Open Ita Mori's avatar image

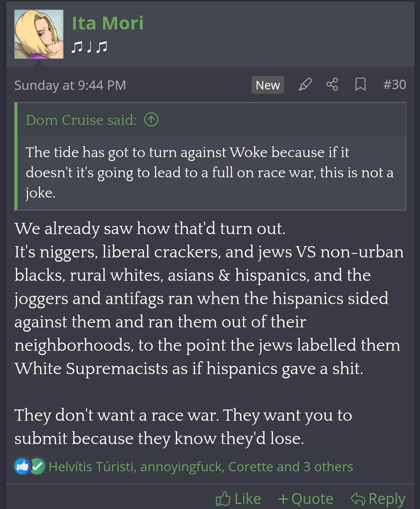point(39,34)
